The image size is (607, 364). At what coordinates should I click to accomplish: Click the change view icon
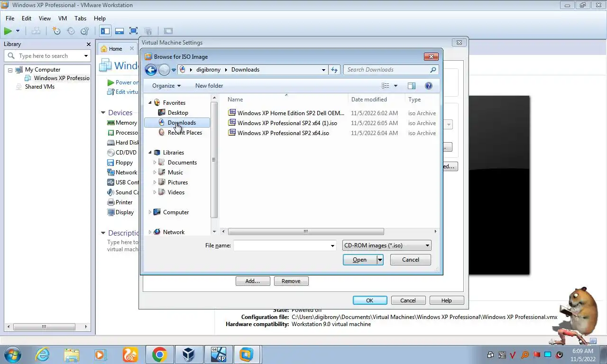[x=386, y=86]
